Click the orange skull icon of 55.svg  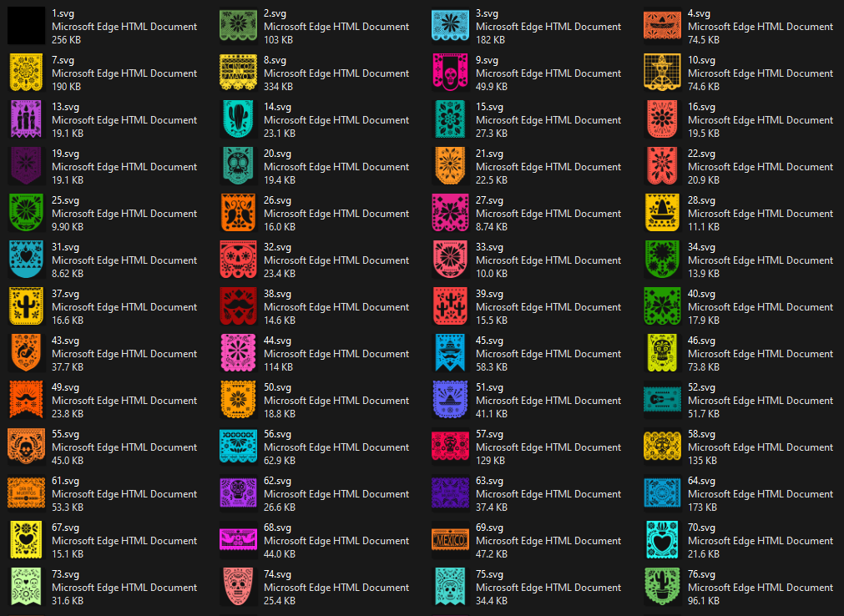[x=26, y=447]
